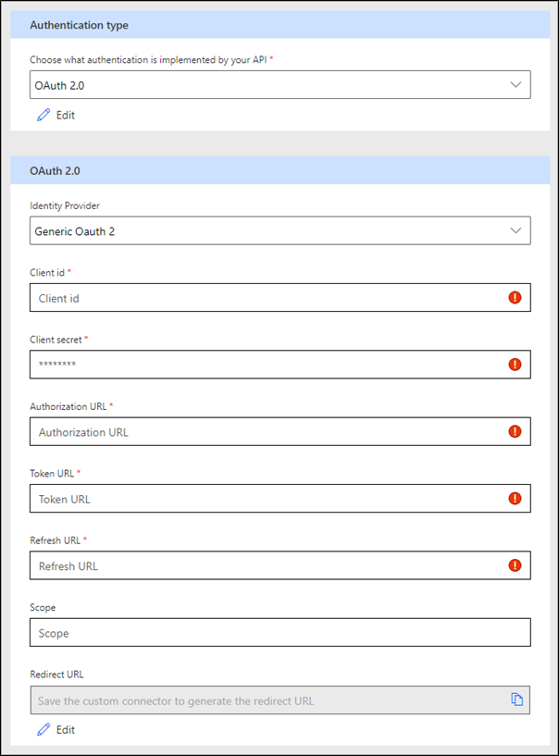Click inside the Client secret input
559x756 pixels.
click(x=231, y=365)
